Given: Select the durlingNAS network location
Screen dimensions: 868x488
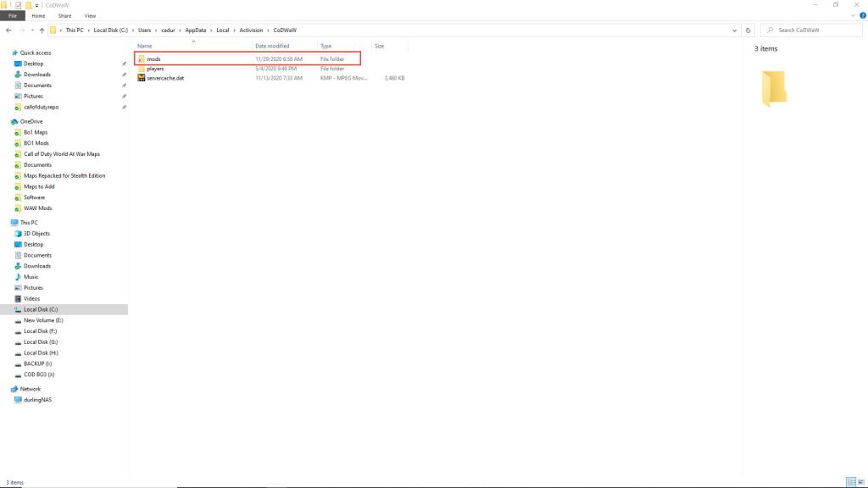Looking at the screenshot, I should (x=37, y=400).
